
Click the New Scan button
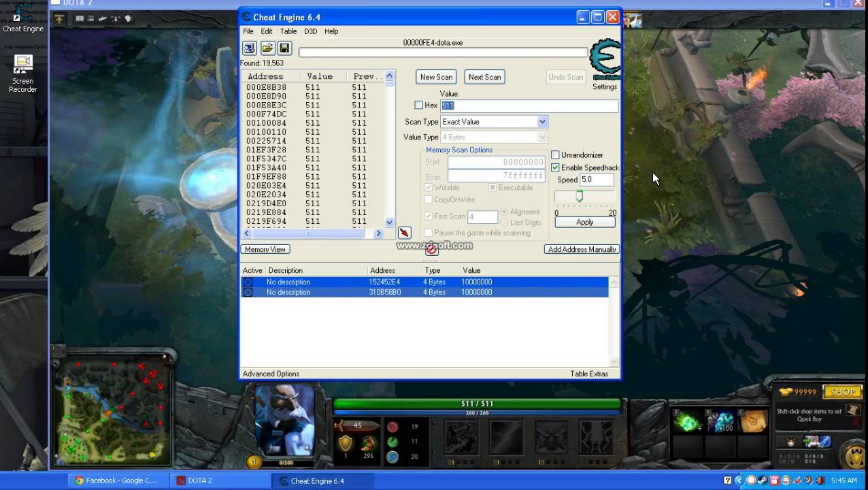click(x=436, y=77)
